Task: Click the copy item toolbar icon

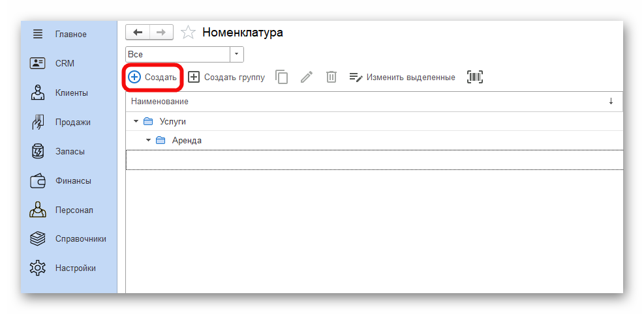Action: [281, 77]
